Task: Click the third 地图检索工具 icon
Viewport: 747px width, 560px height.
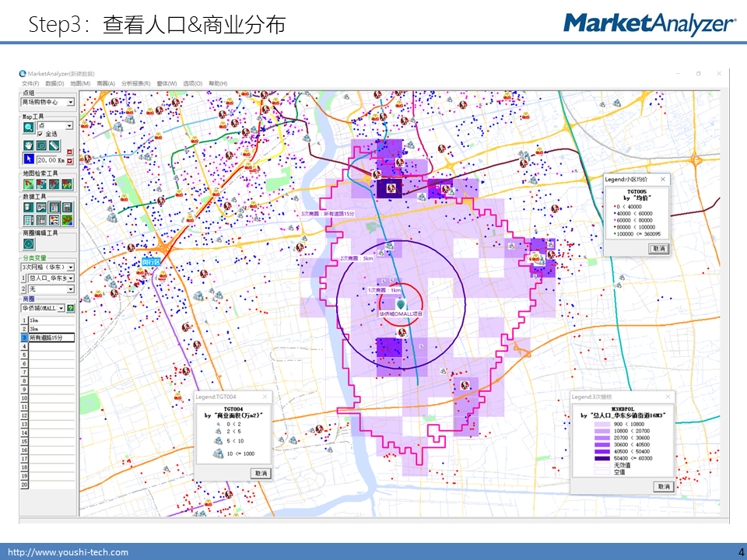Action: [54, 184]
